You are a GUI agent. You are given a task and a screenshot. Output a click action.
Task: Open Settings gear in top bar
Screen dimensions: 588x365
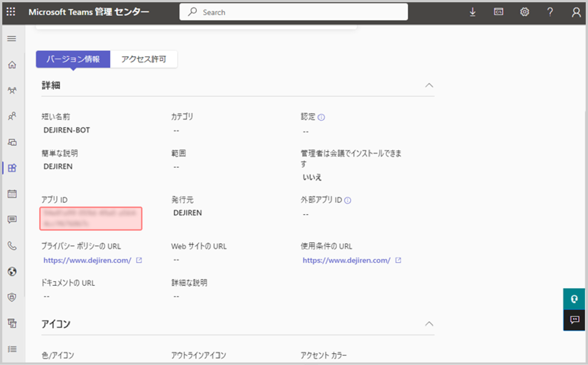pyautogui.click(x=524, y=12)
